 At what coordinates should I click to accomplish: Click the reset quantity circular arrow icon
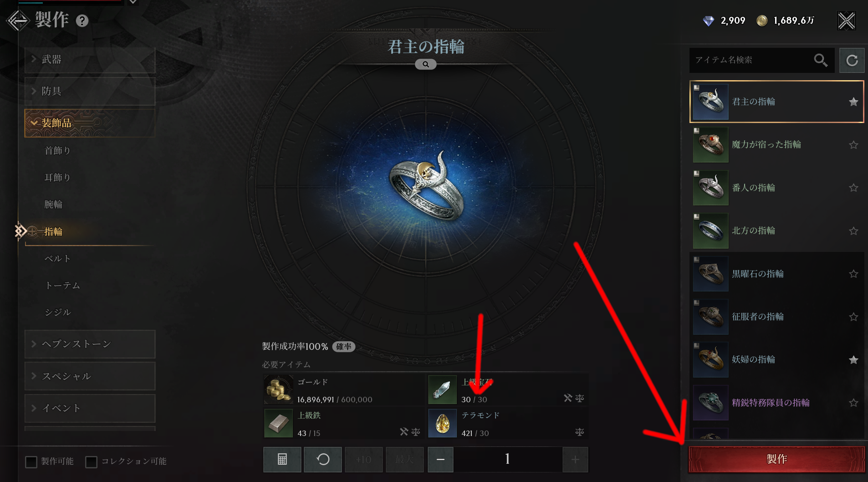click(323, 459)
